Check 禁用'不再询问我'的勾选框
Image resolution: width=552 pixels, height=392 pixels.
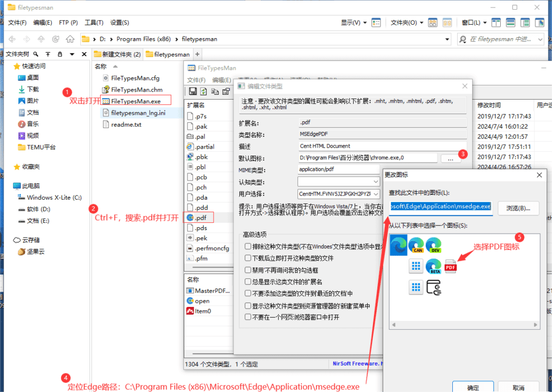click(248, 270)
